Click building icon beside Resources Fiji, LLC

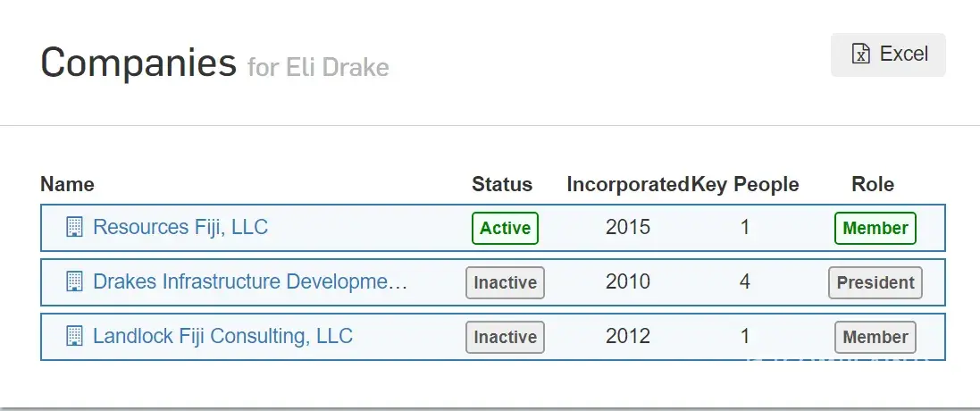click(75, 227)
